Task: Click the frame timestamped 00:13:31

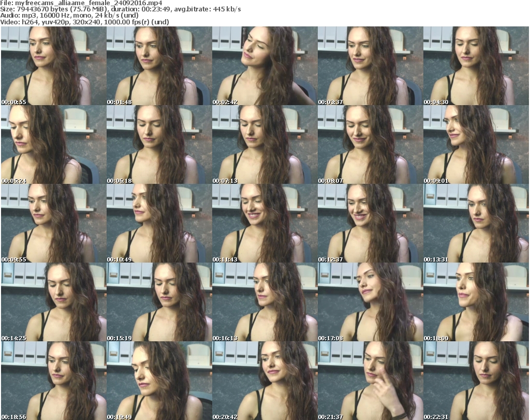Action: click(x=476, y=223)
